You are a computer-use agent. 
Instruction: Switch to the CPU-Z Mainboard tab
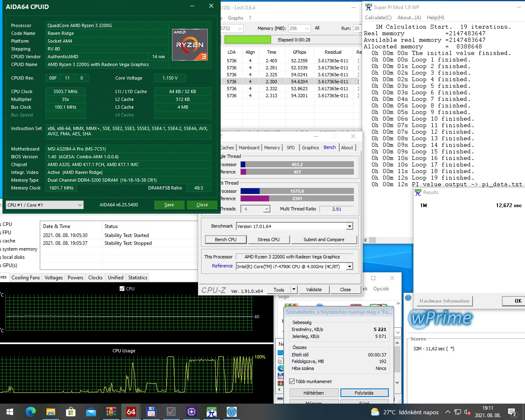(249, 148)
